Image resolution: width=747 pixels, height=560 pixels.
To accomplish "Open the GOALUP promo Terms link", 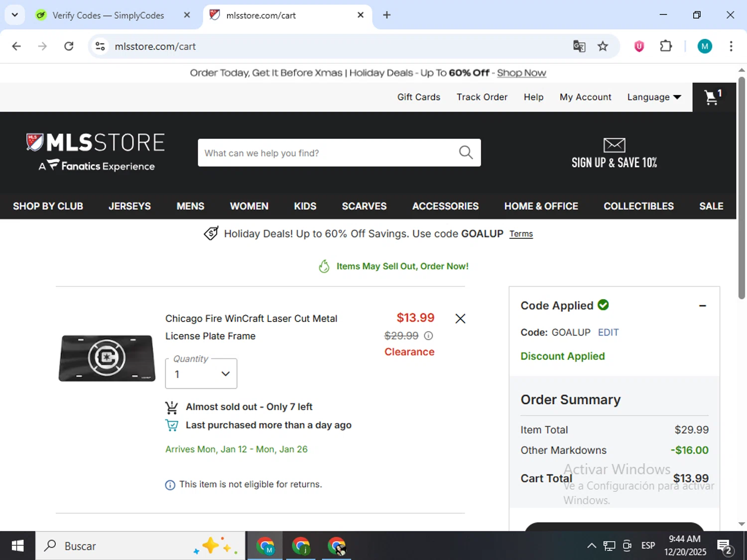I will (521, 234).
